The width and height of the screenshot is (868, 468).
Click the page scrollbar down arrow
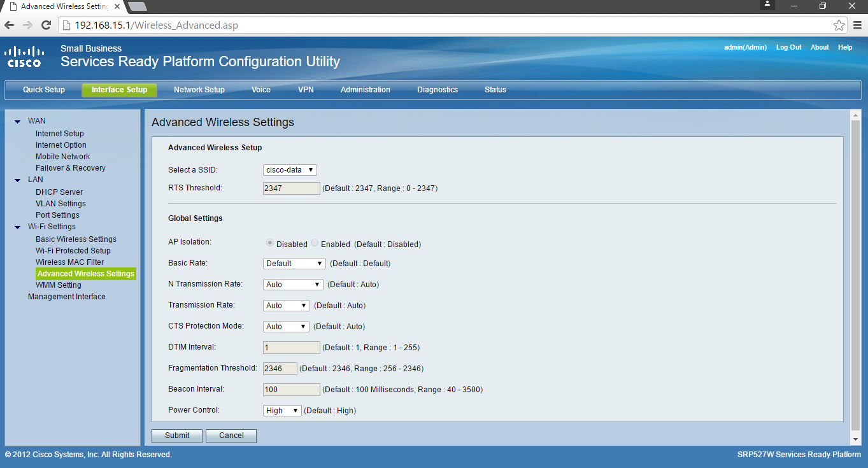[855, 439]
